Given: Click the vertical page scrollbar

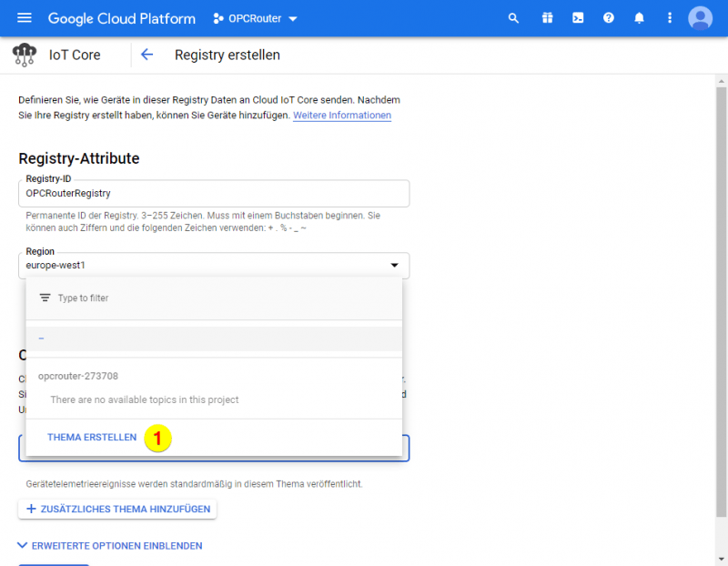Looking at the screenshot, I should coord(721,300).
